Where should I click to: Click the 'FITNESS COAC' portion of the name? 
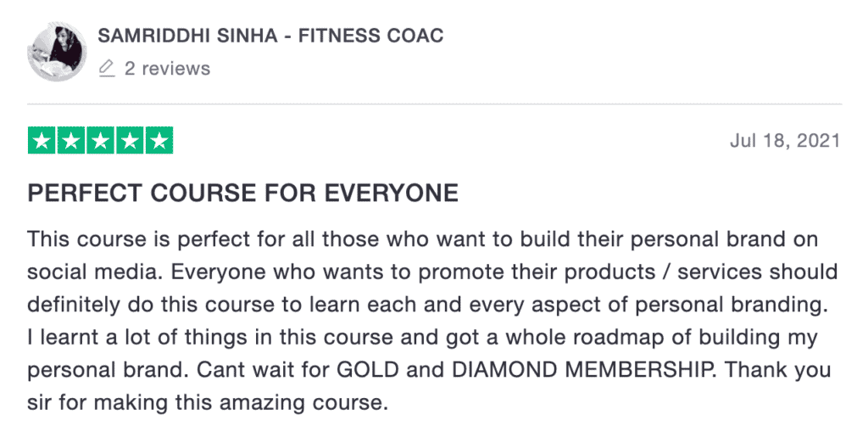371,36
